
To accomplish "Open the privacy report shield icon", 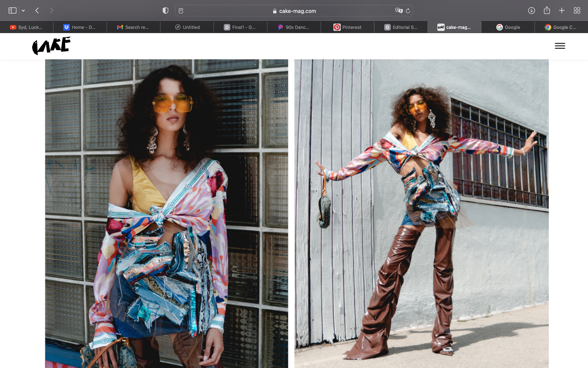I will pos(165,10).
